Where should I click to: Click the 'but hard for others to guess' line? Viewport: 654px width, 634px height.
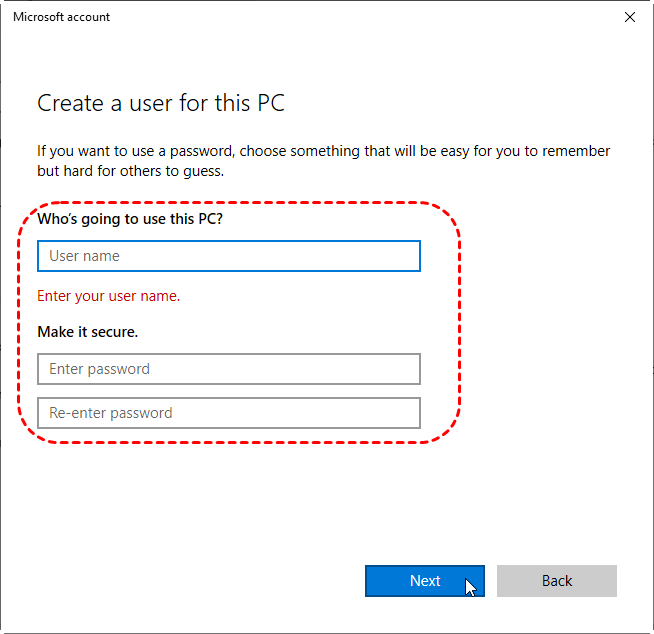(x=130, y=171)
